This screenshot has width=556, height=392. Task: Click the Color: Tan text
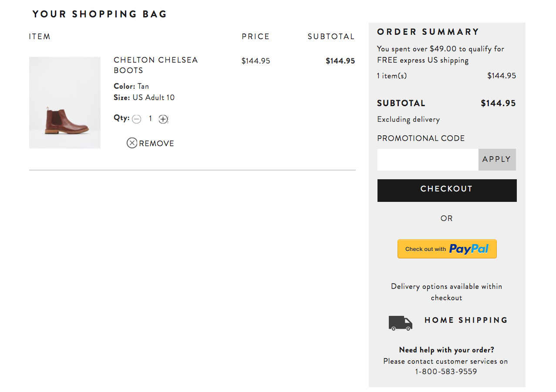pyautogui.click(x=131, y=86)
